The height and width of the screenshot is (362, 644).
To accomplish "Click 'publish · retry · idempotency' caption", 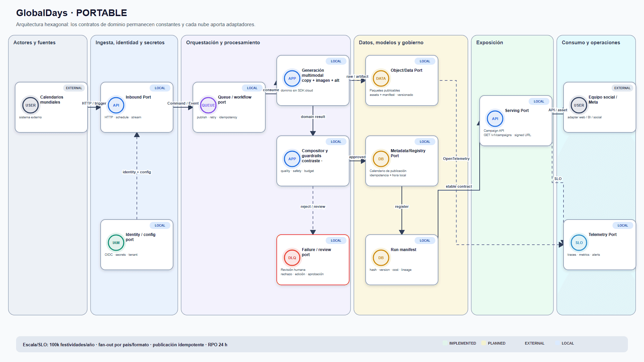I will [217, 117].
